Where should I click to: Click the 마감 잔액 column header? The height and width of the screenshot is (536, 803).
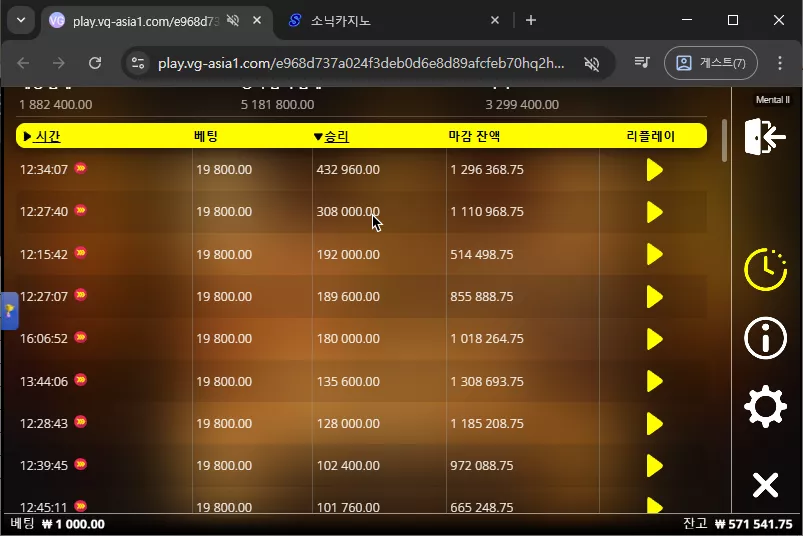coord(474,136)
